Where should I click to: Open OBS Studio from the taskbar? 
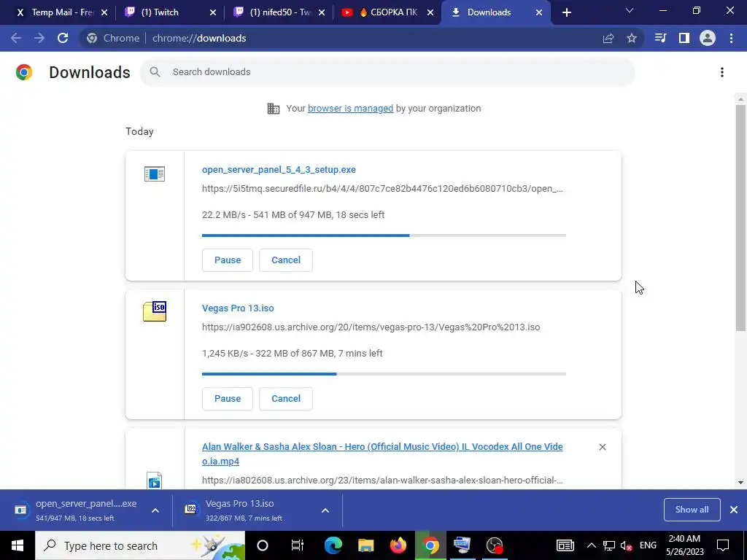click(x=495, y=545)
